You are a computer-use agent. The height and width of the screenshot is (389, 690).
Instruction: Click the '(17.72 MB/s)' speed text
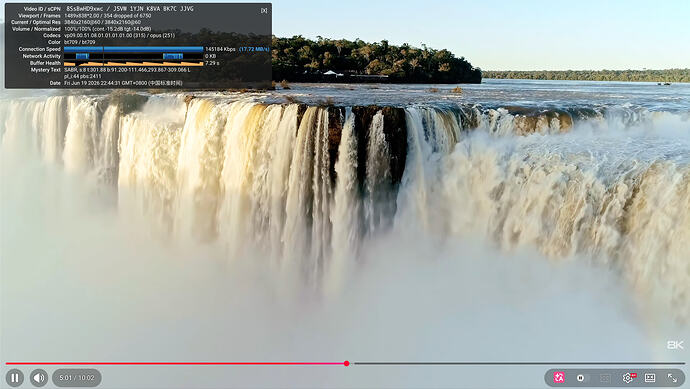click(x=254, y=49)
